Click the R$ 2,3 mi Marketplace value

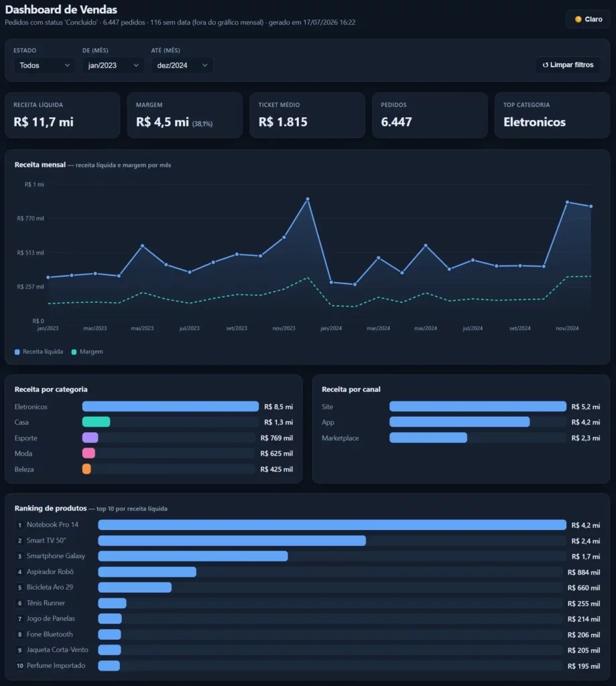586,438
